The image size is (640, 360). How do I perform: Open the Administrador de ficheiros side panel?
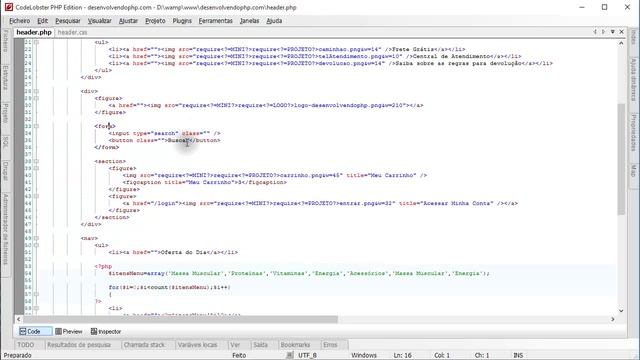tap(6, 230)
